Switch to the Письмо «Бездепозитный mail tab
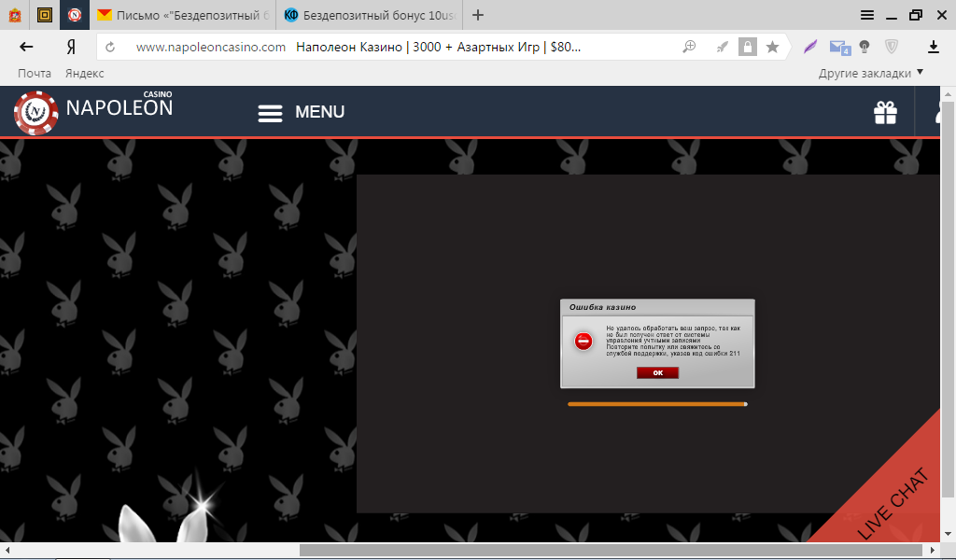956x560 pixels. (x=183, y=15)
